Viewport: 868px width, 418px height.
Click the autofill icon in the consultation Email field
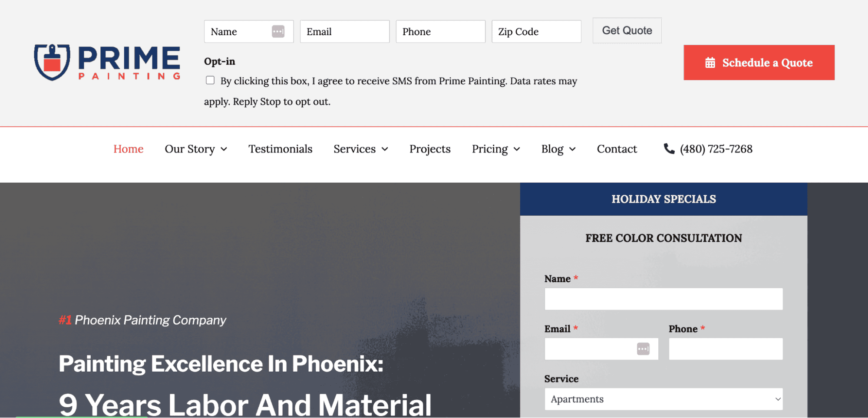(643, 349)
